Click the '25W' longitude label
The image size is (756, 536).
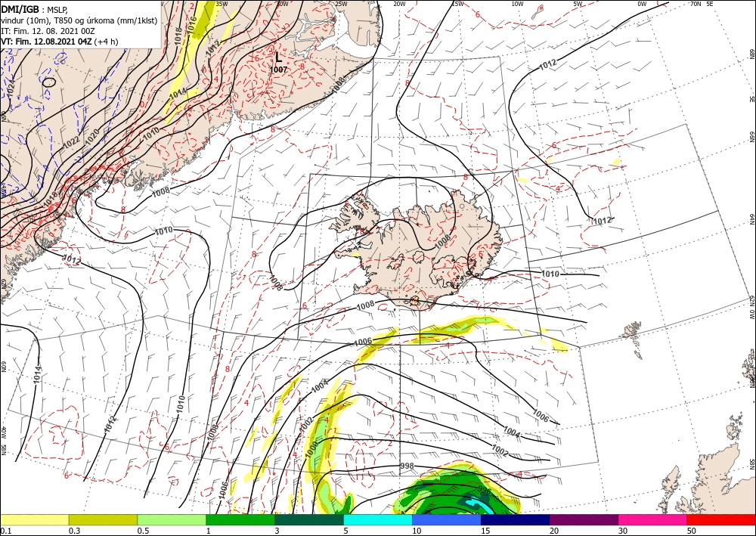(x=341, y=4)
